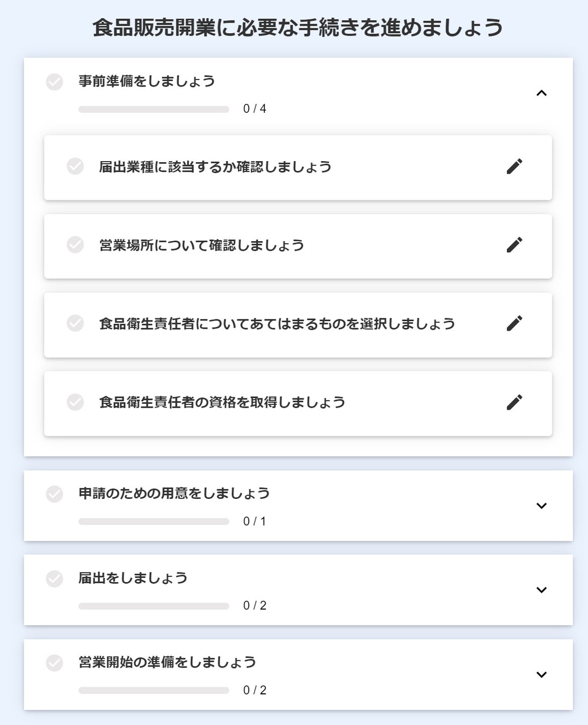Expand the 営業開始の準備をしましょう section
This screenshot has height=725, width=588.
(x=541, y=675)
